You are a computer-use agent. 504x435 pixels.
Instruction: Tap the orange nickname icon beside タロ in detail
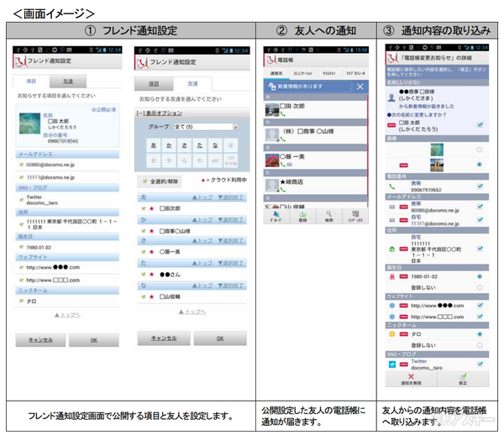[x=391, y=333]
